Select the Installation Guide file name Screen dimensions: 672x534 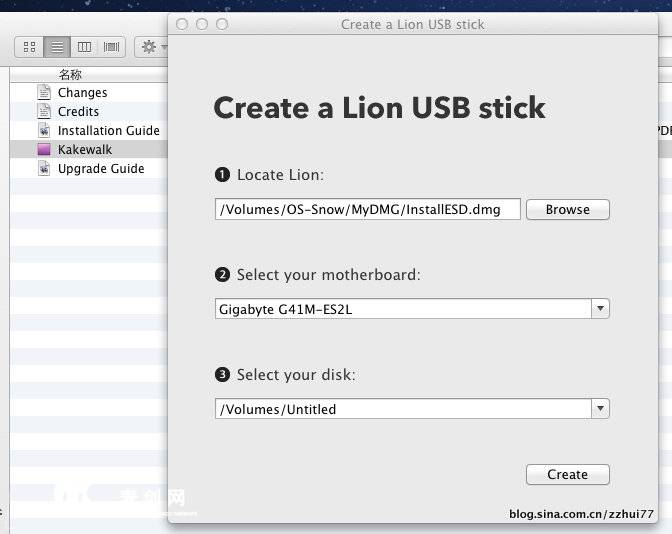(108, 130)
